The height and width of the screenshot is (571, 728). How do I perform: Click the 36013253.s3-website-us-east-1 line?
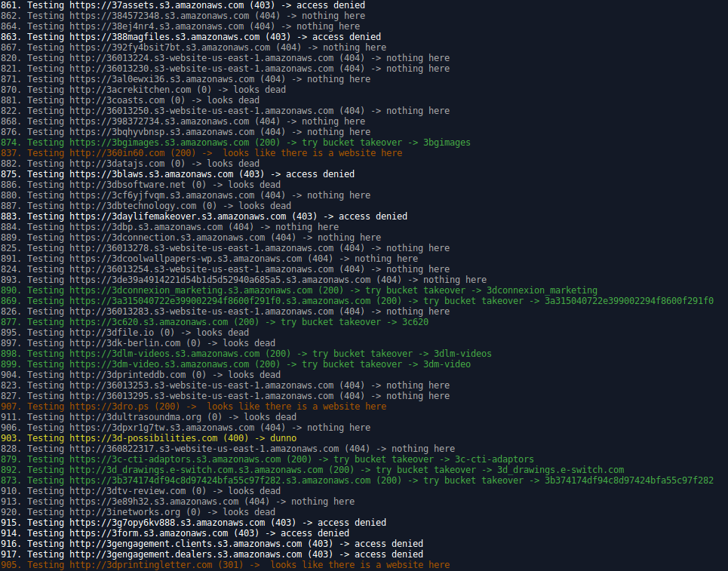(x=225, y=385)
